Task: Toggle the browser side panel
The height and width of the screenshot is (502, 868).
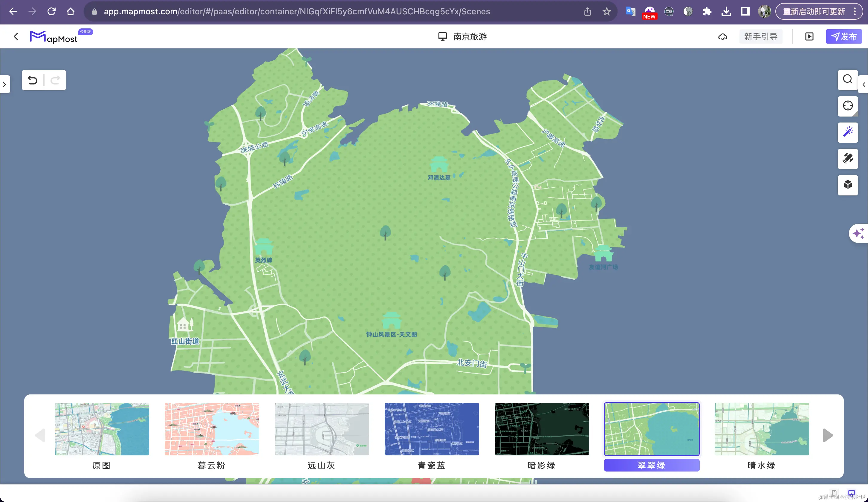Action: (x=745, y=11)
